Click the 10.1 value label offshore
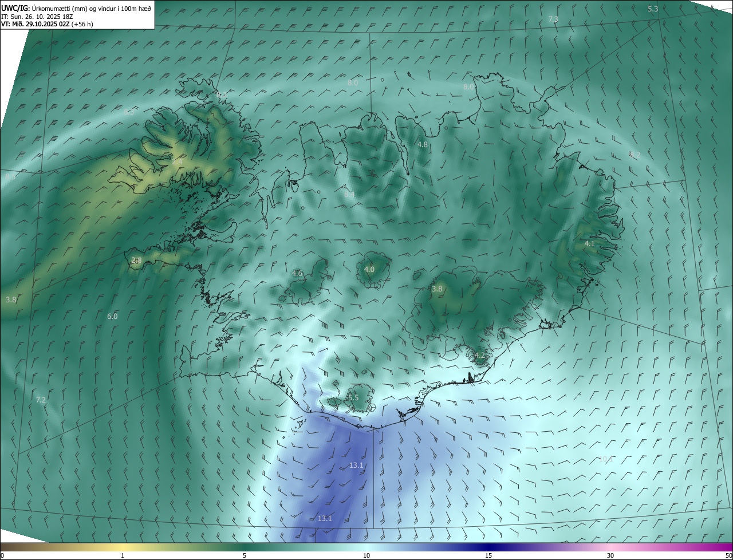The image size is (733, 560). [x=605, y=459]
